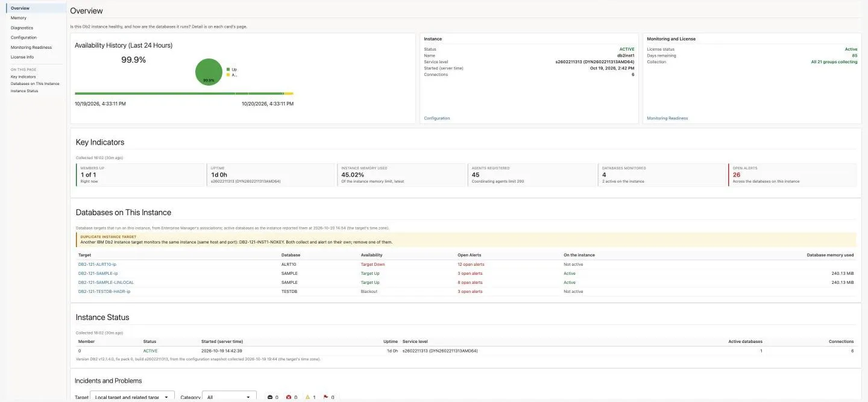This screenshot has height=402, width=868.
Task: Click the green availability pie chart
Action: 209,72
